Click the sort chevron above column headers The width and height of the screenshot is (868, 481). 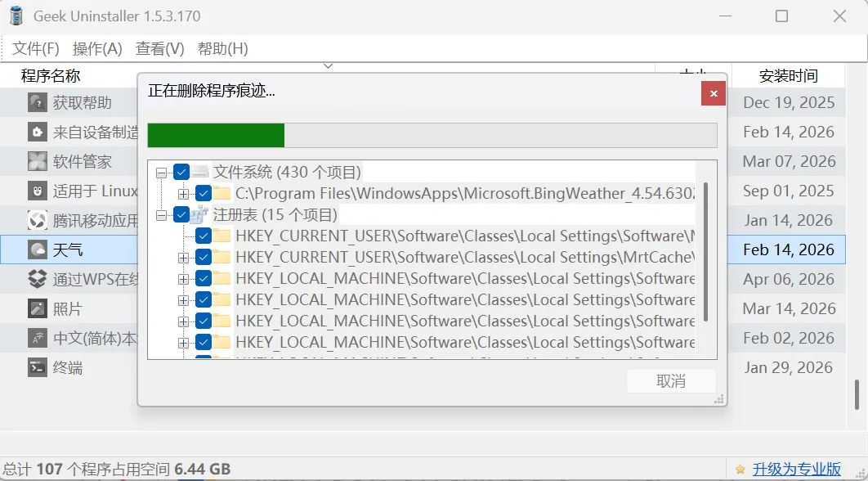328,66
